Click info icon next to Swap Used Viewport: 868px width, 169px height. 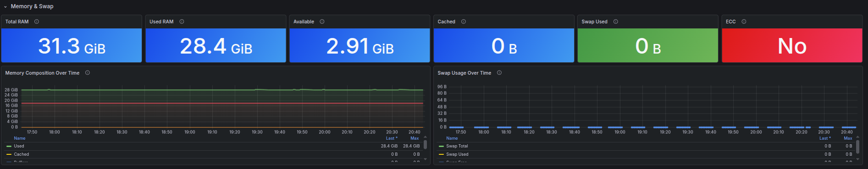616,22
